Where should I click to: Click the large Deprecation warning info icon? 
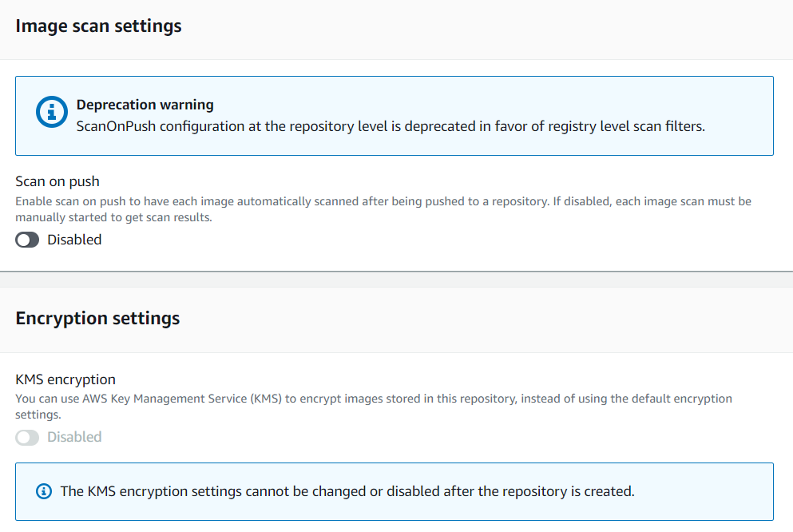pyautogui.click(x=52, y=112)
